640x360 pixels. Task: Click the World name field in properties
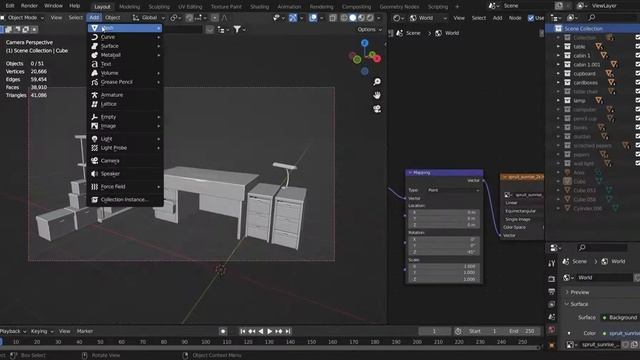604,278
